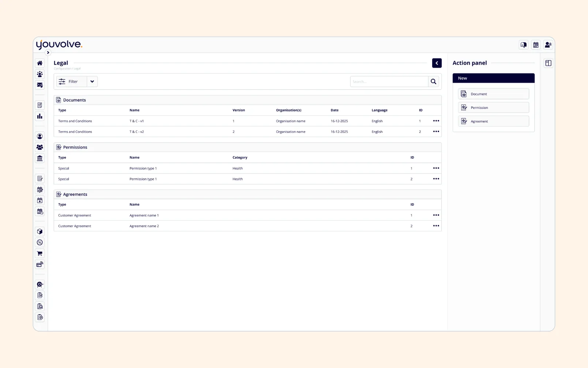The image size is (588, 368).
Task: Click the magnifier search button
Action: click(434, 82)
